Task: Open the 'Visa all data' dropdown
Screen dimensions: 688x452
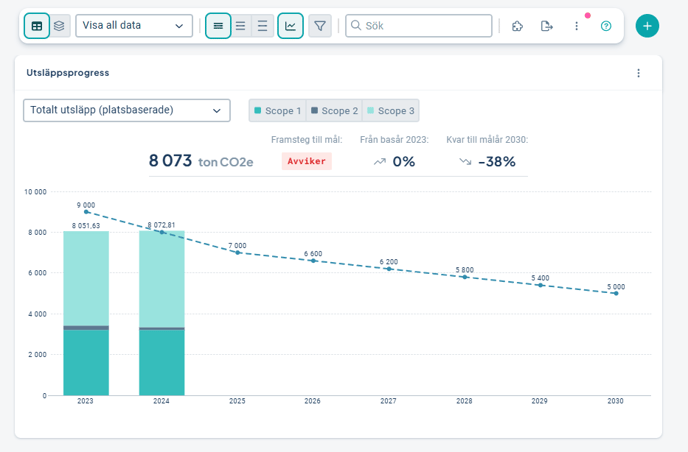Action: [134, 26]
